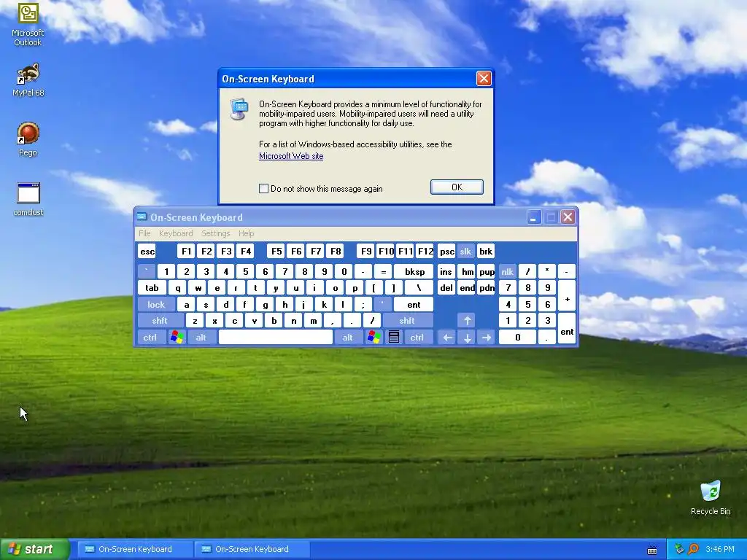Toggle the left shft key

pos(160,321)
